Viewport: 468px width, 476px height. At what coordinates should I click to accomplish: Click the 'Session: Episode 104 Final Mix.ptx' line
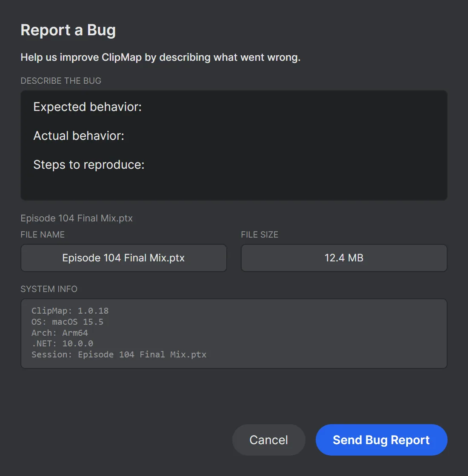[119, 354]
